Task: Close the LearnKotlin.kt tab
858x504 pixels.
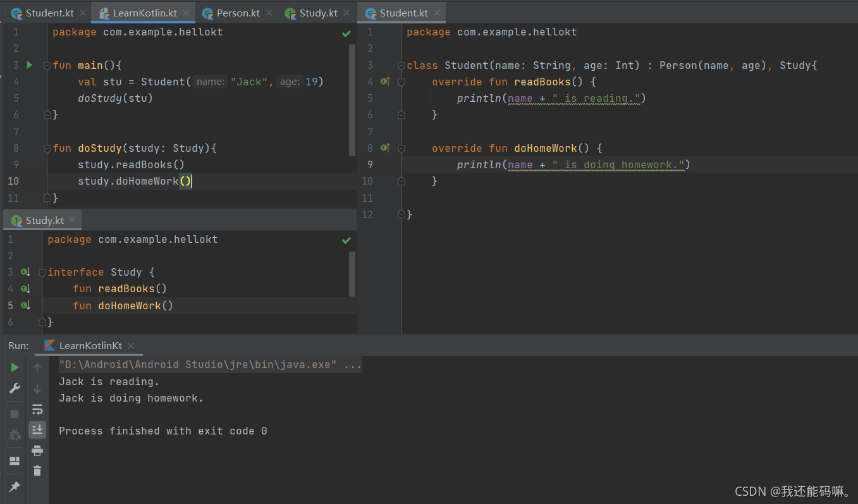Action: pyautogui.click(x=186, y=13)
